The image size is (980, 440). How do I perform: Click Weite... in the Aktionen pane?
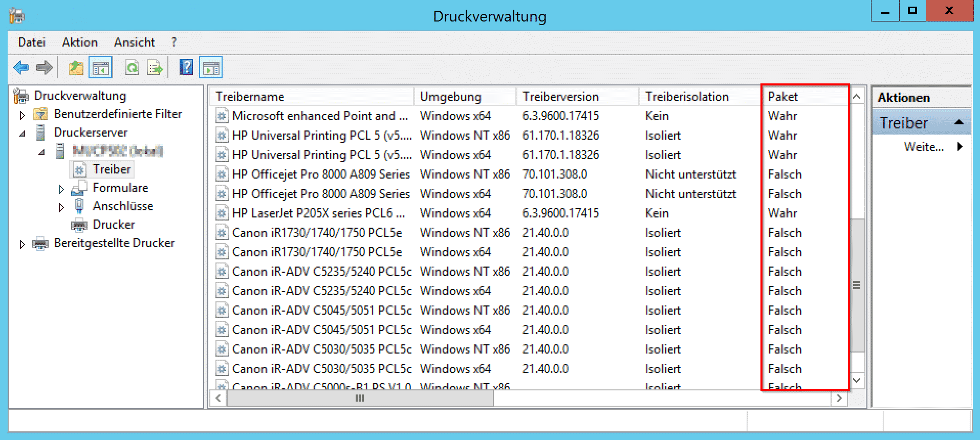(x=924, y=147)
